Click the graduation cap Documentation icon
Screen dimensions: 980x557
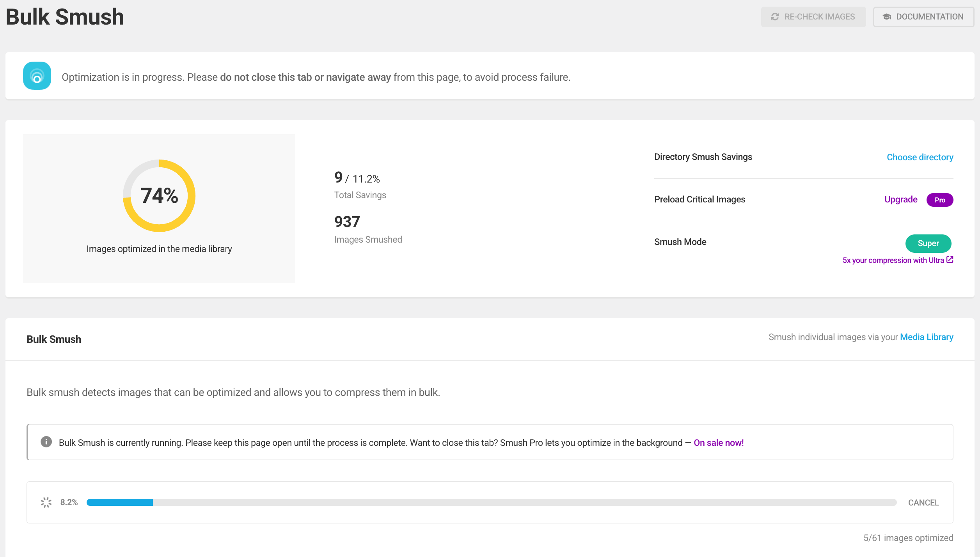pos(887,17)
